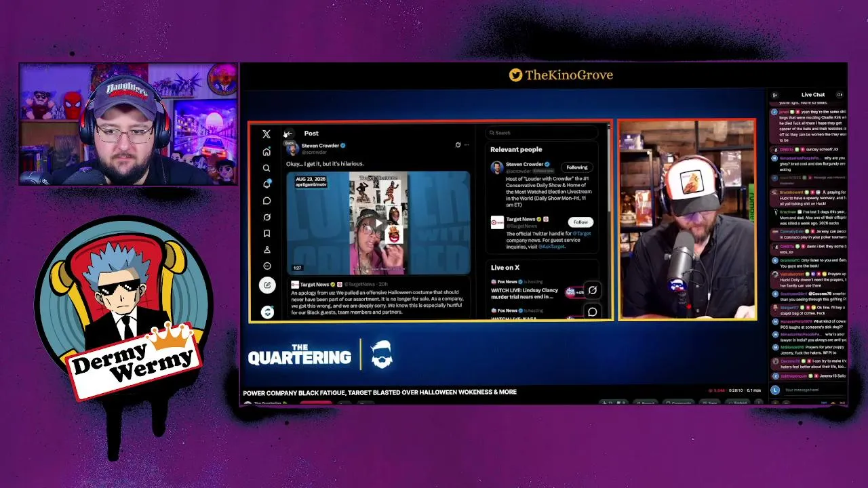Viewport: 868px width, 488px height.
Task: Open the three-dot menu on Crowder's post
Action: coord(467,145)
